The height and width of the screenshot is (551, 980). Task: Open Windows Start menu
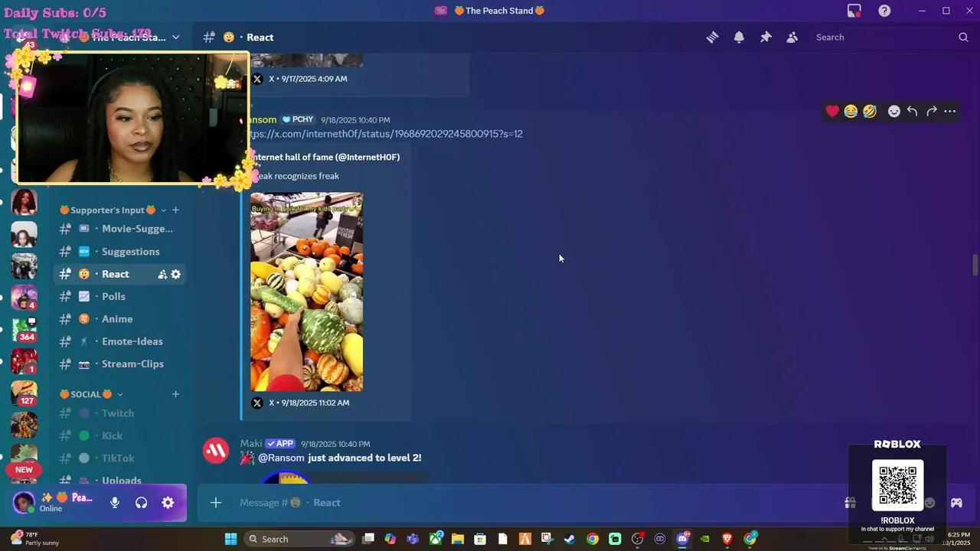[x=230, y=539]
